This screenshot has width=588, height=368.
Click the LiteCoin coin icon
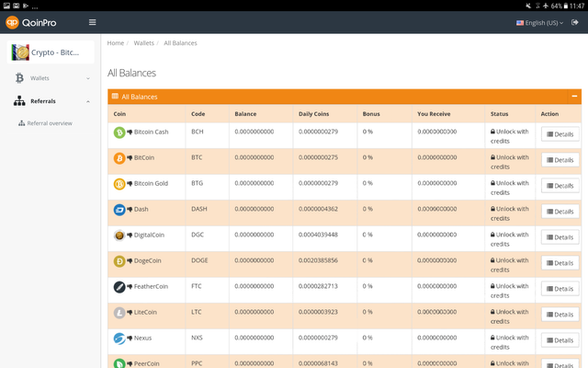tap(119, 313)
